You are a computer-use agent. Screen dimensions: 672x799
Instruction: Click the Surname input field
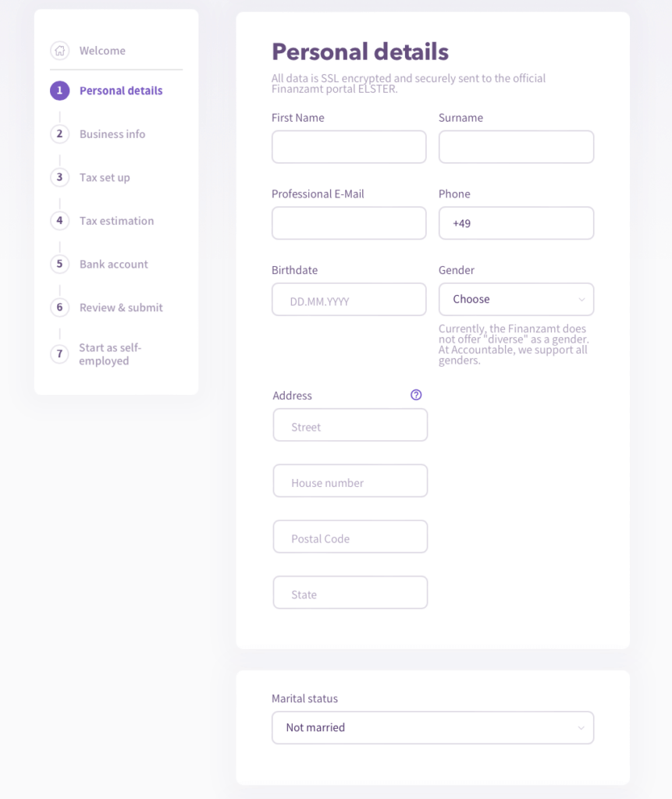click(516, 147)
